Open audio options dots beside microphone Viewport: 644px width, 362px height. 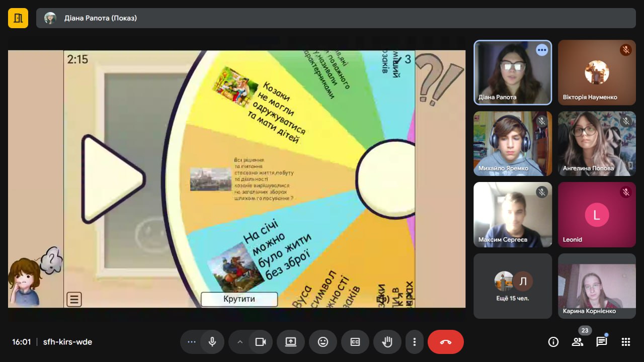pyautogui.click(x=191, y=342)
